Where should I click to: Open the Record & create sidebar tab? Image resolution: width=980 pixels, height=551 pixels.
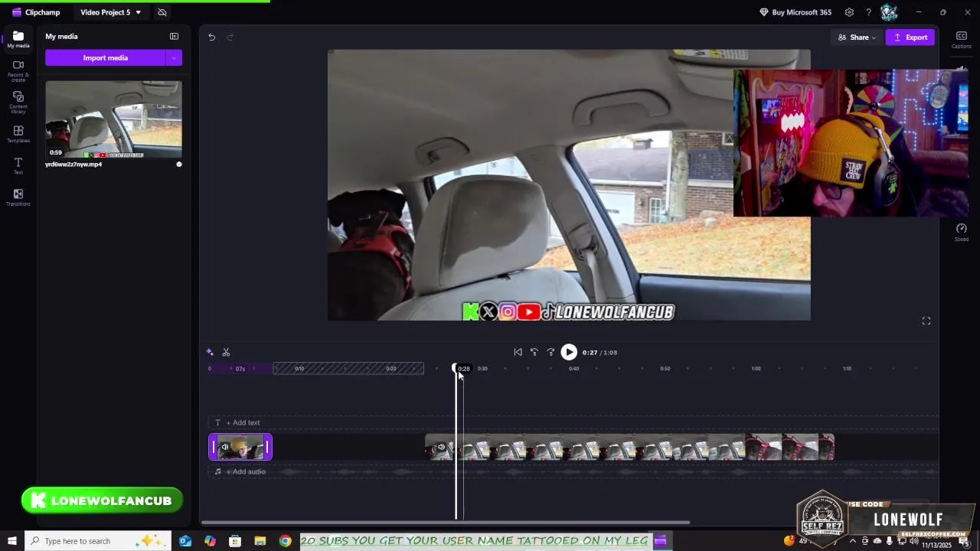point(18,70)
